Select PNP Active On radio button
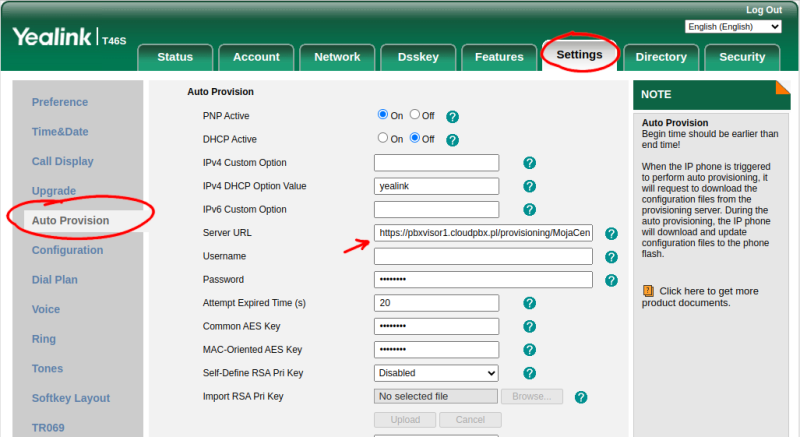The width and height of the screenshot is (800, 437). tap(382, 116)
